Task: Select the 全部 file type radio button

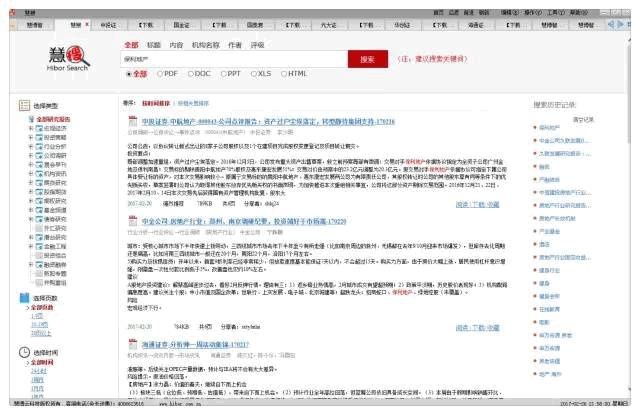Action: pyautogui.click(x=129, y=74)
